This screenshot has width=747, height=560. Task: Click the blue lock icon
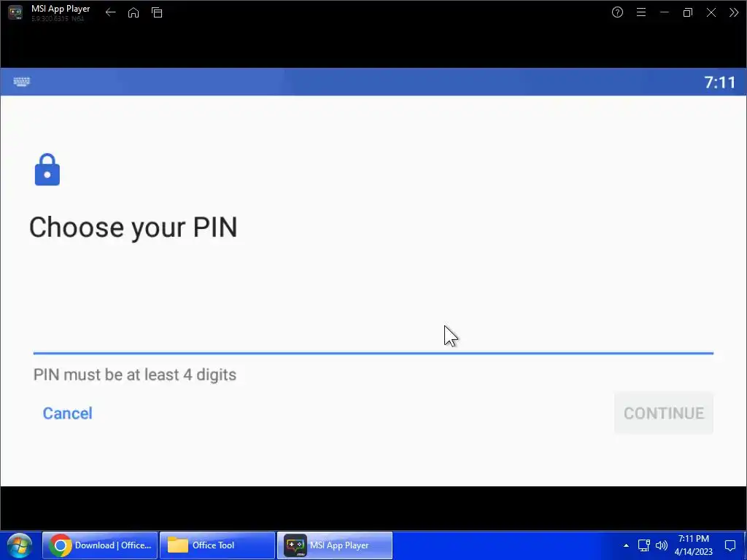[47, 169]
